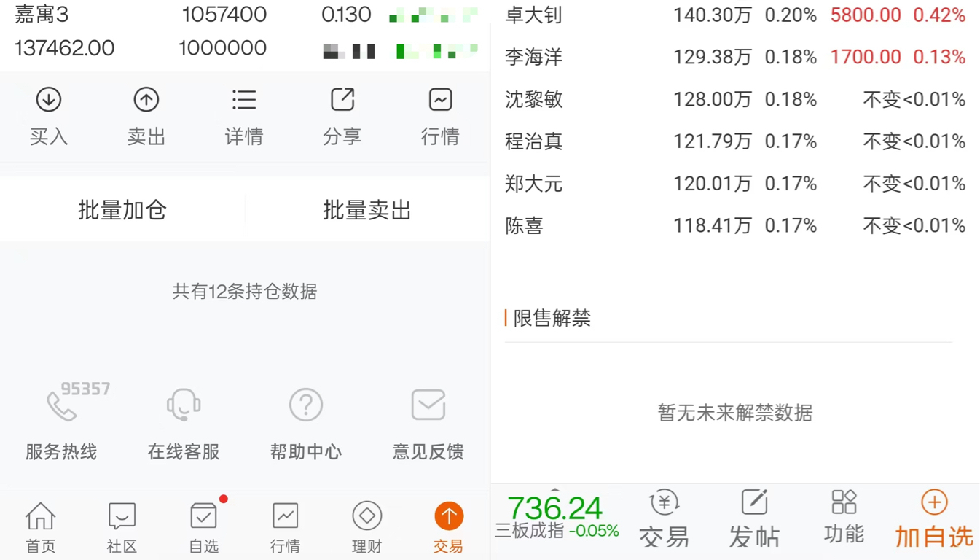Tap the 卖出 (sell) icon
Image resolution: width=980 pixels, height=560 pixels.
coord(146,100)
